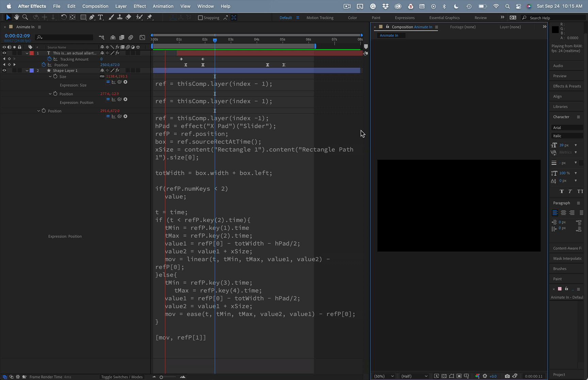The image size is (588, 380).
Task: Click the red label color of layer 1
Action: (32, 53)
